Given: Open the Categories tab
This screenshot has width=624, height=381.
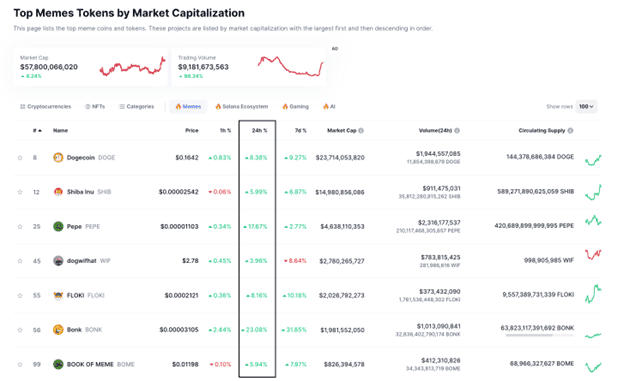Looking at the screenshot, I should (136, 107).
